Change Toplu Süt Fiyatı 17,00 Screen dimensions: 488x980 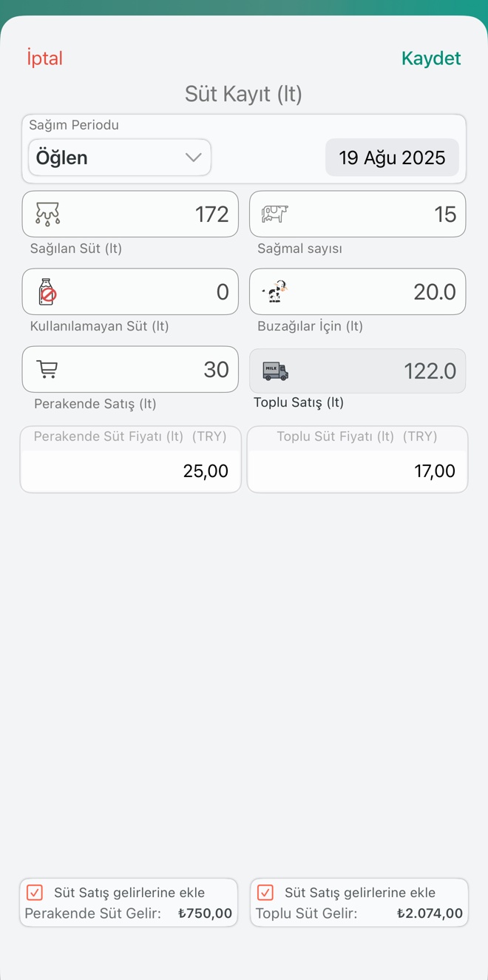coord(358,471)
